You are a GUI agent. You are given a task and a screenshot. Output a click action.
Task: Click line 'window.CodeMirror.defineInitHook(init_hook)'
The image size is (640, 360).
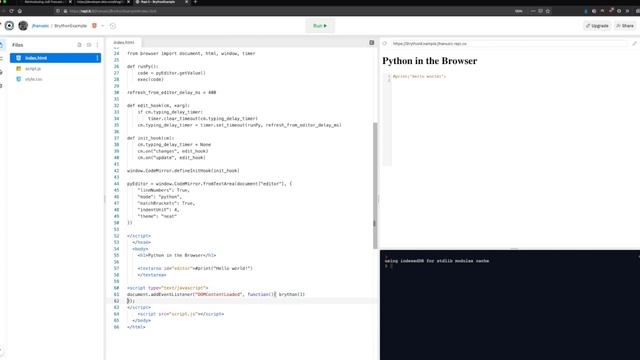[183, 171]
